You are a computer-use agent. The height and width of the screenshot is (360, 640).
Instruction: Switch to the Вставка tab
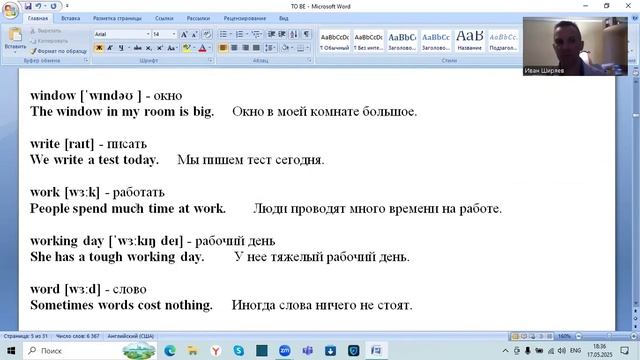(70, 18)
